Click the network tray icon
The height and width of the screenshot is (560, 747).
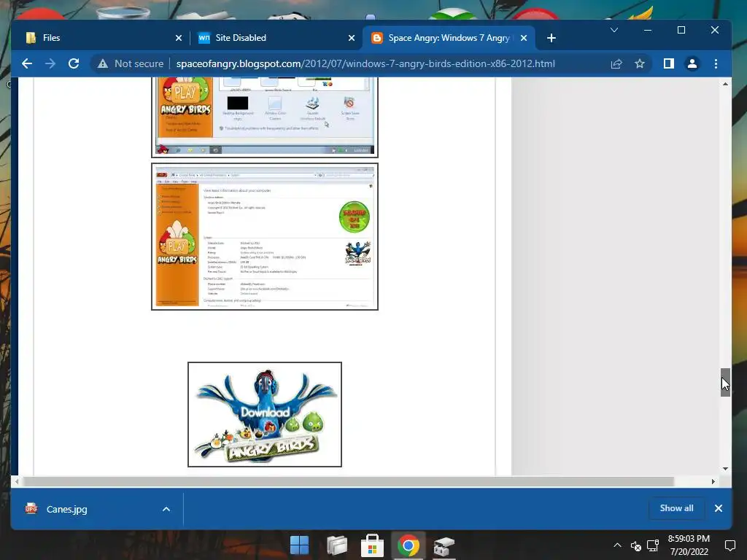click(653, 545)
